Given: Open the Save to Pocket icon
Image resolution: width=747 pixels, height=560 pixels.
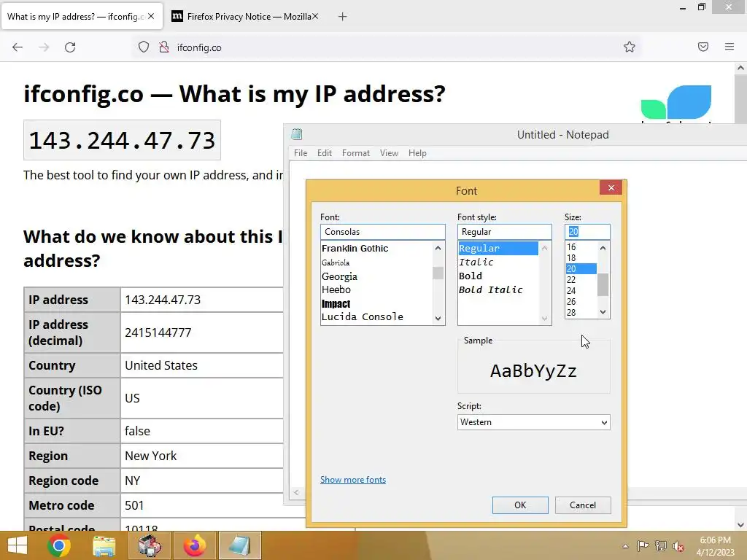Looking at the screenshot, I should [703, 47].
